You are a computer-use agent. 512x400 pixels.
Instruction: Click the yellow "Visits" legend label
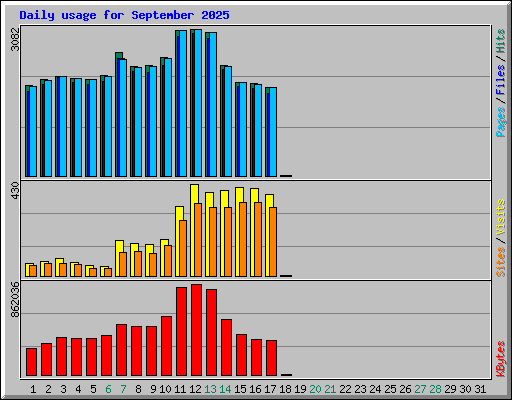pos(500,217)
